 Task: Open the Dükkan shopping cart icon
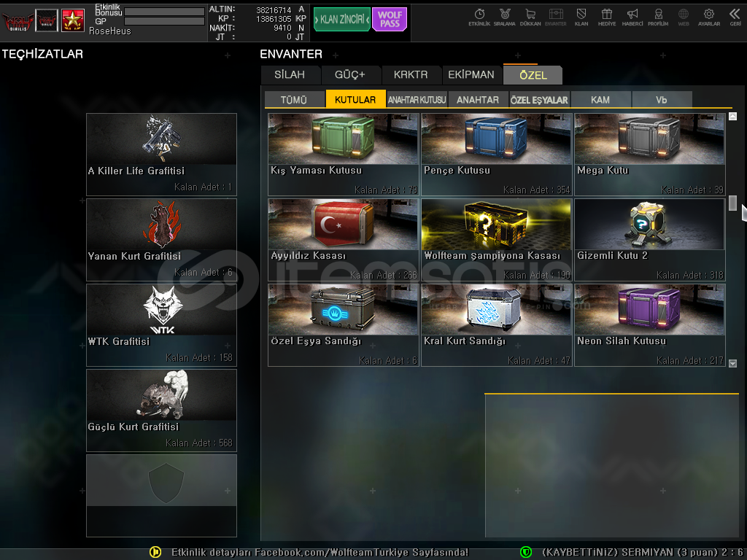530,17
